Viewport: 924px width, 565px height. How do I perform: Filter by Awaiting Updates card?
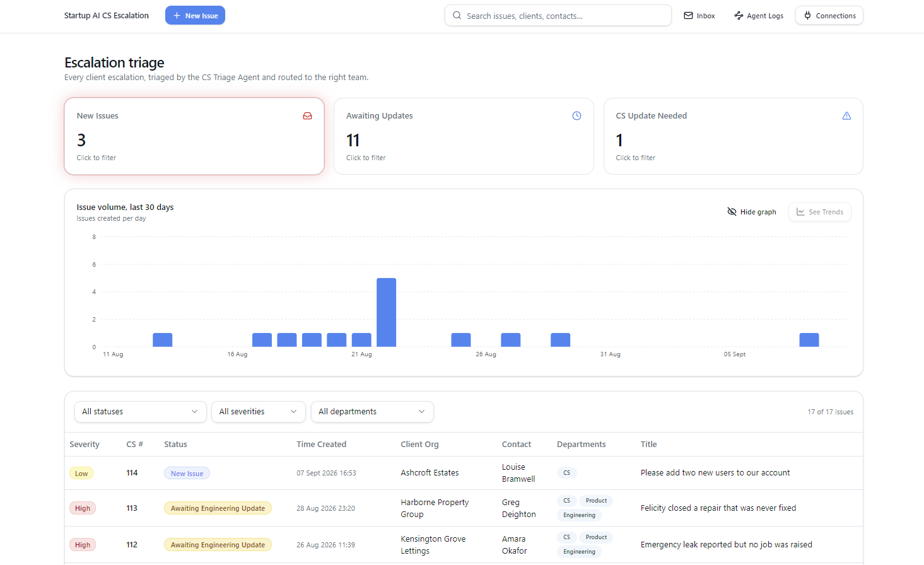464,136
